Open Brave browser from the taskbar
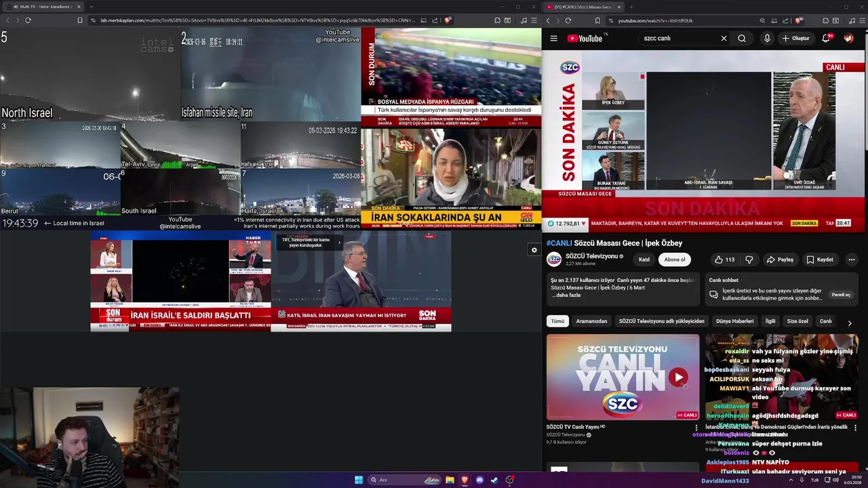868x488 pixels. click(x=465, y=480)
